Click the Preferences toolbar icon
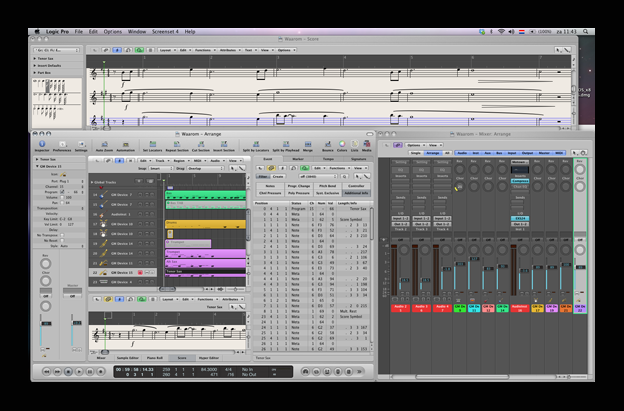 [62, 144]
